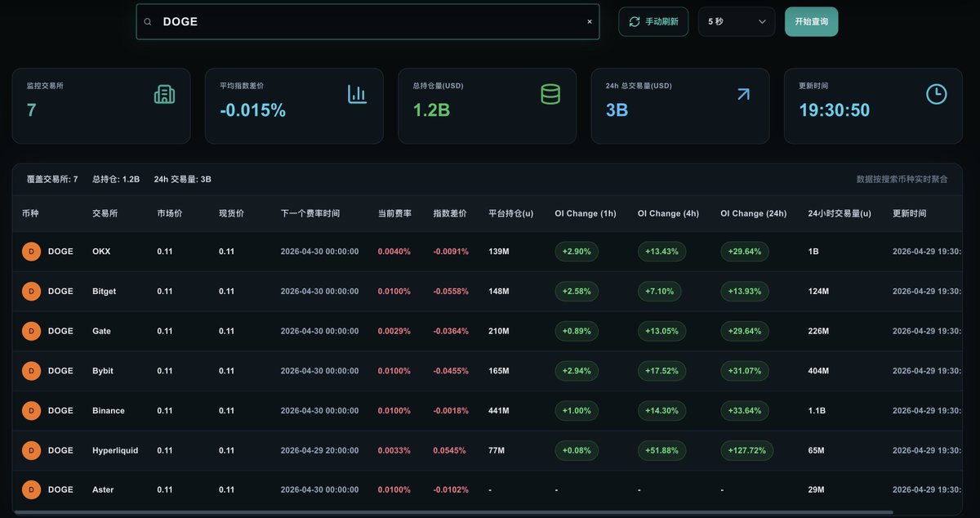Click the +17.52% OI change badge
Image resolution: width=980 pixels, height=518 pixels.
click(x=661, y=371)
